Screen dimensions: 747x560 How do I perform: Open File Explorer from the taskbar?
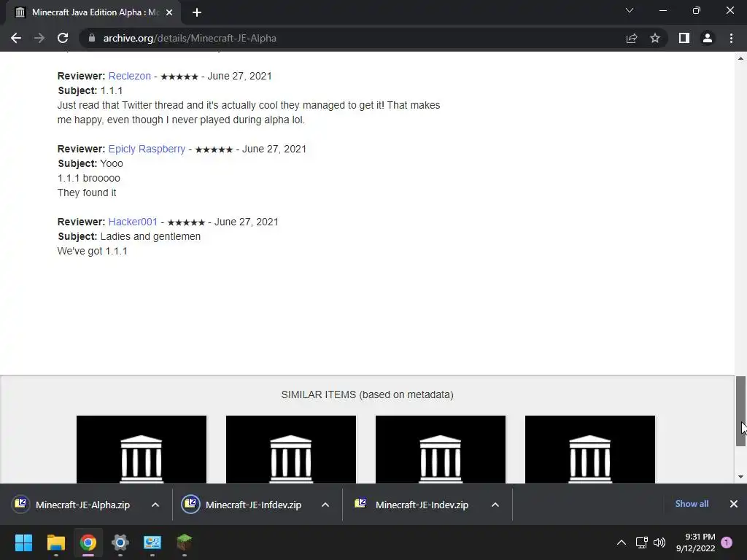(55, 542)
